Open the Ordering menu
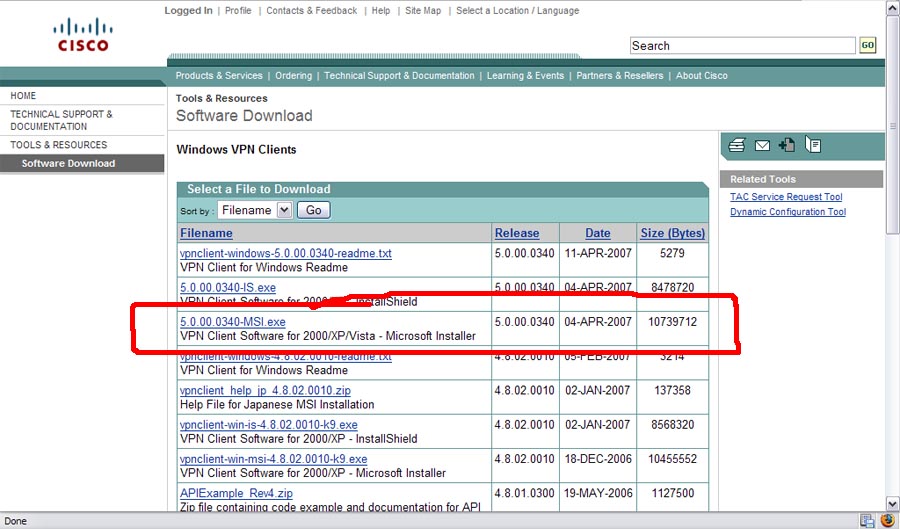This screenshot has height=529, width=900. pos(293,76)
